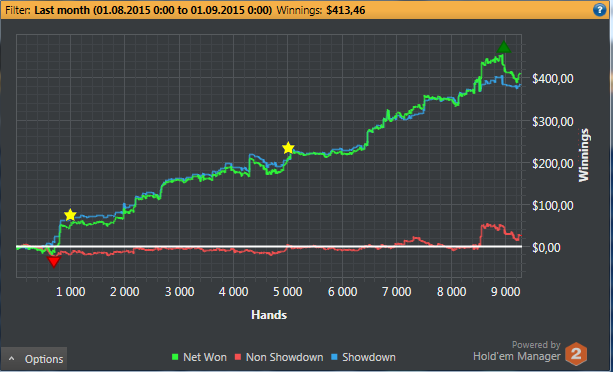This screenshot has height=372, width=613.
Task: Click the 5 000 hands axis label
Action: (x=288, y=292)
